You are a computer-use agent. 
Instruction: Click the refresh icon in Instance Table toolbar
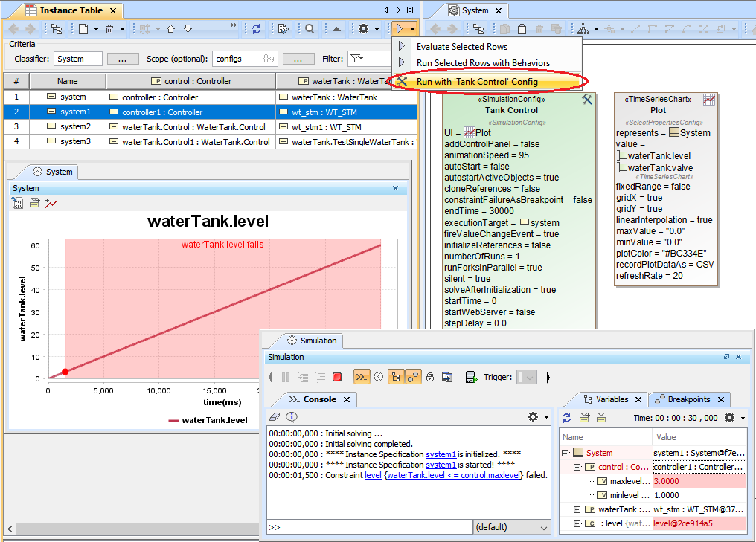coord(256,29)
